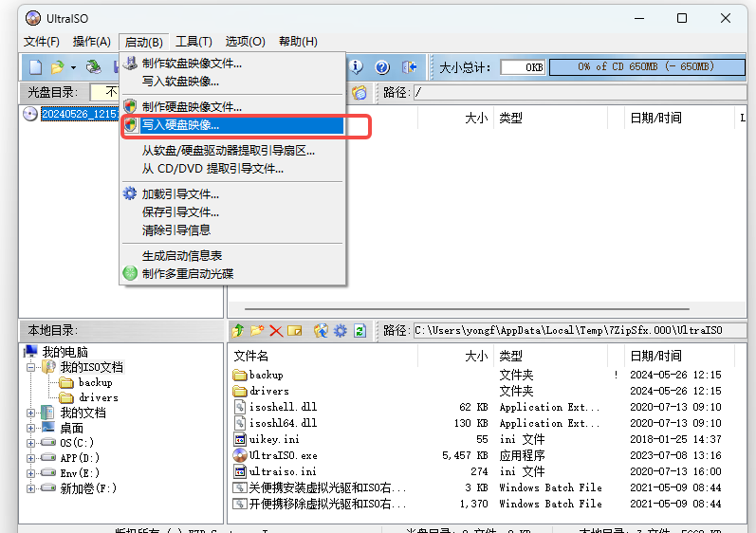Click the green refresh icon in local toolbar
The height and width of the screenshot is (533, 756).
360,331
